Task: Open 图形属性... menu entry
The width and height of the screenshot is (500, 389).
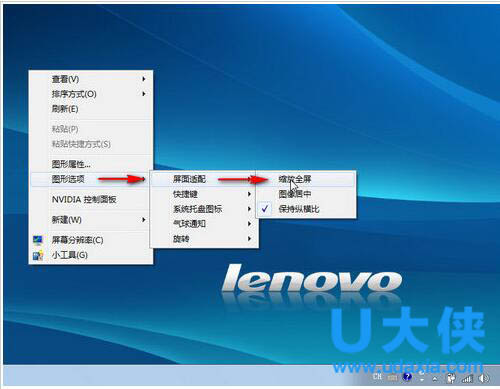Action: tap(91, 164)
